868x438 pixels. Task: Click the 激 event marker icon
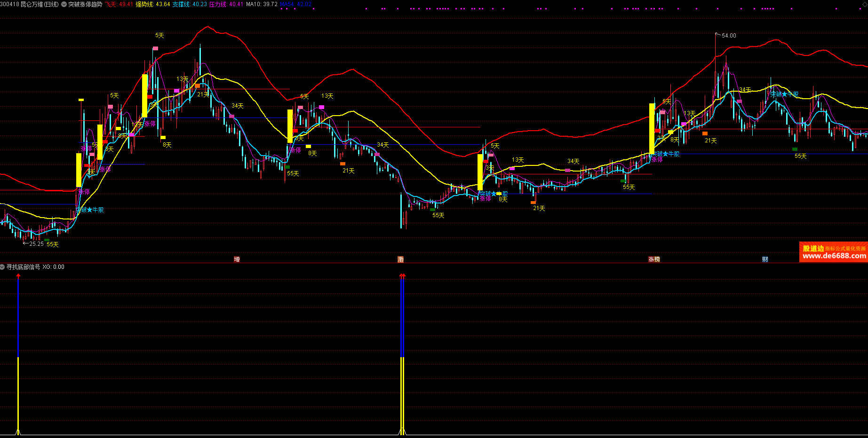(x=400, y=259)
